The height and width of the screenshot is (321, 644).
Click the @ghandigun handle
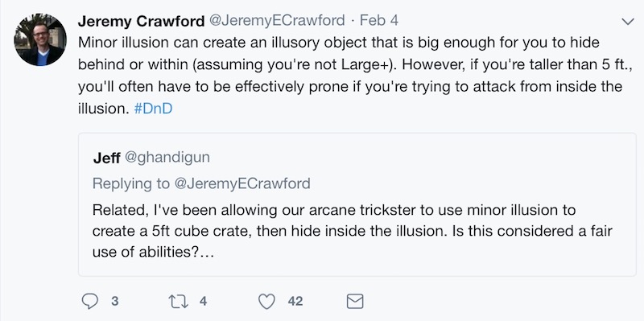click(167, 158)
